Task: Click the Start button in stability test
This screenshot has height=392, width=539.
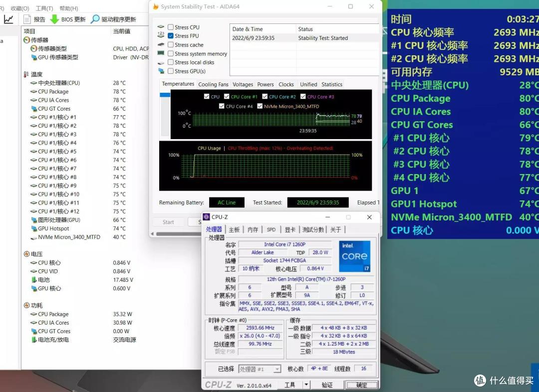Action: [x=168, y=222]
